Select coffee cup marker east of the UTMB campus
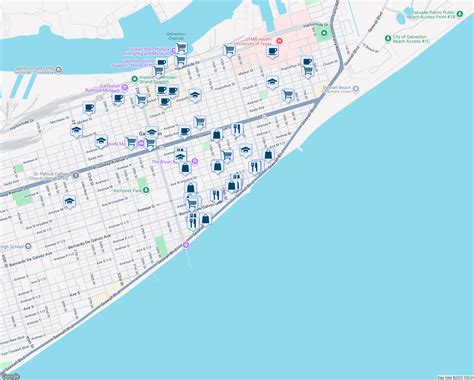This screenshot has width=474, height=380. pyautogui.click(x=307, y=62)
